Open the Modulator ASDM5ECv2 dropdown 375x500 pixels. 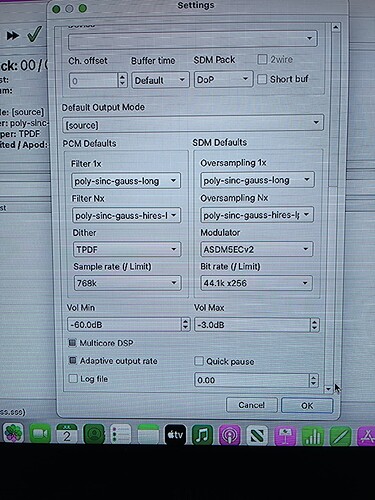256,249
